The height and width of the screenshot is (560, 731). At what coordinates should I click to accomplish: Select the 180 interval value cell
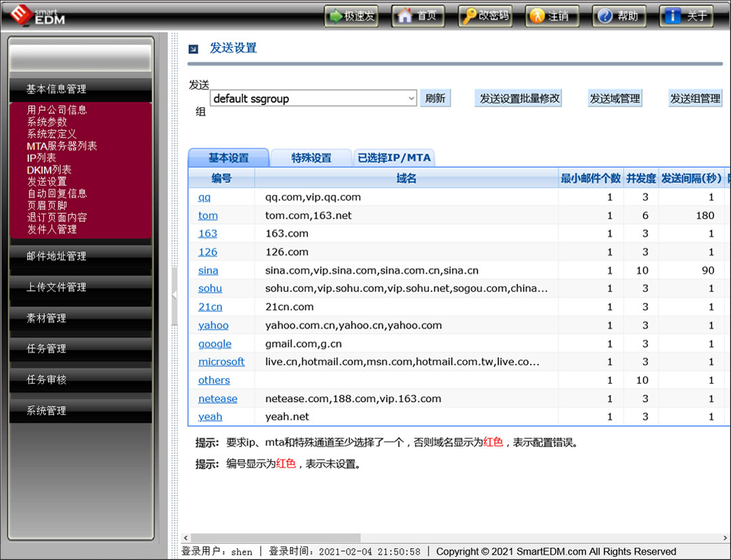tap(691, 215)
